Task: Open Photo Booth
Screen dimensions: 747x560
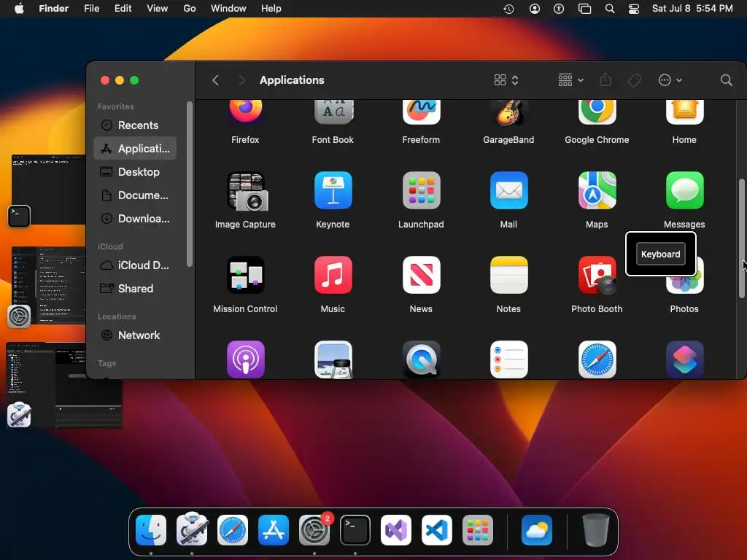Action: (597, 275)
